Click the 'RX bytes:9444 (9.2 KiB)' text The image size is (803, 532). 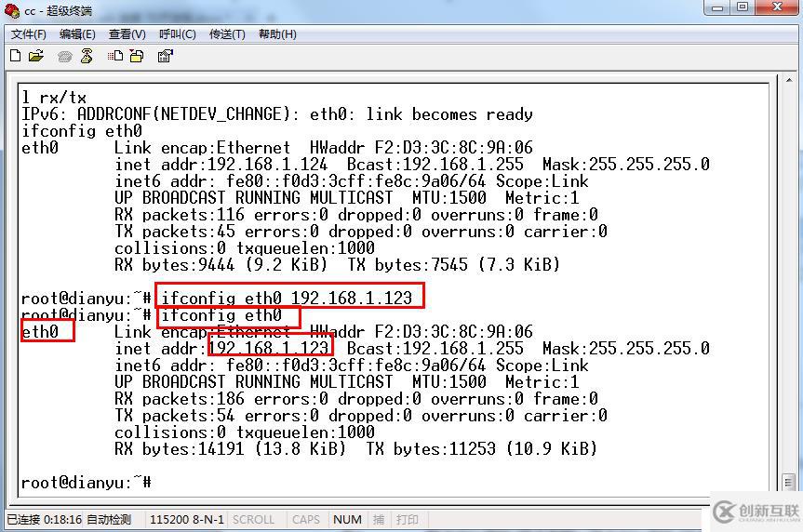pos(221,265)
